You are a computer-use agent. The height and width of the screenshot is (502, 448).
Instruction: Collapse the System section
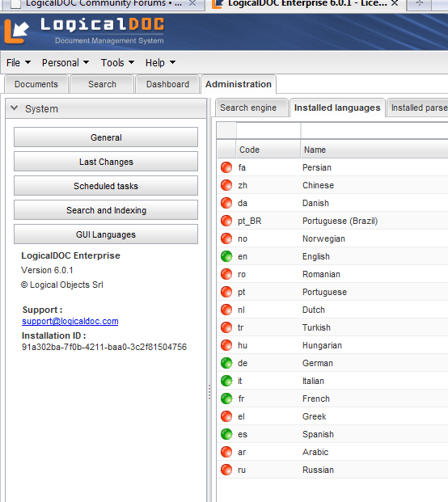click(14, 108)
